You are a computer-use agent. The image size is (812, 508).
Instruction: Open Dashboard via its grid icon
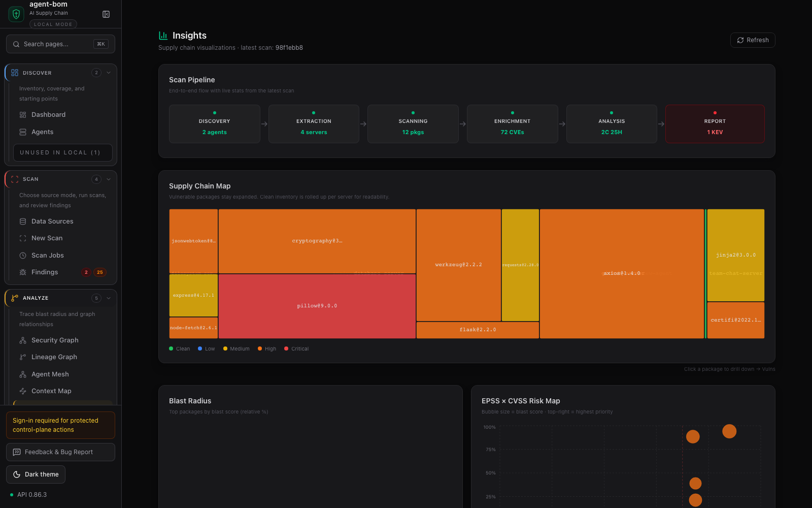coord(23,115)
